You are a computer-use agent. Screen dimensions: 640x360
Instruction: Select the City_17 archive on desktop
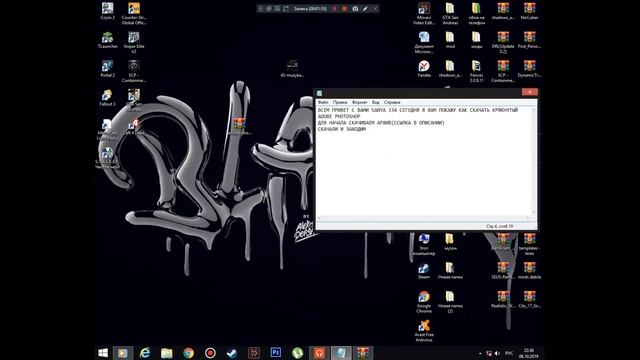pos(529,299)
